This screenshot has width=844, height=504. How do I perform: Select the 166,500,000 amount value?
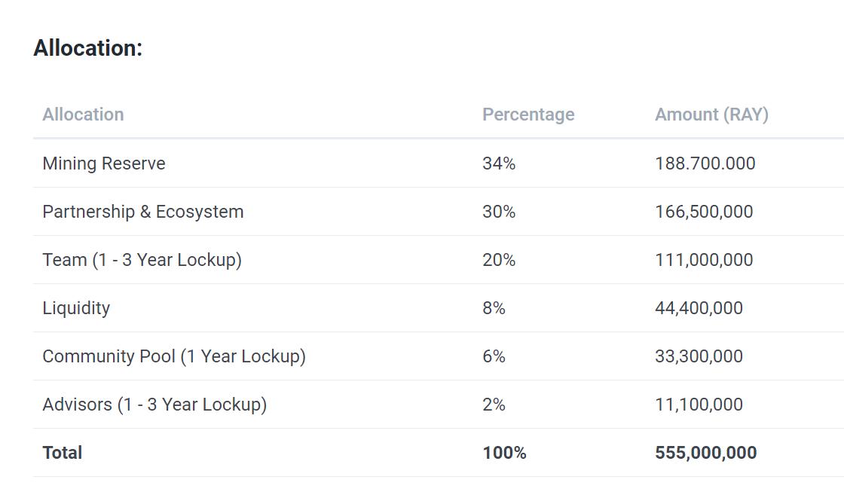coord(704,212)
